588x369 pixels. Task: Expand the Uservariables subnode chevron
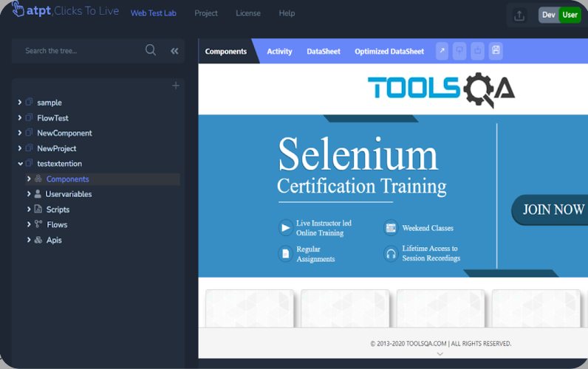pos(29,193)
